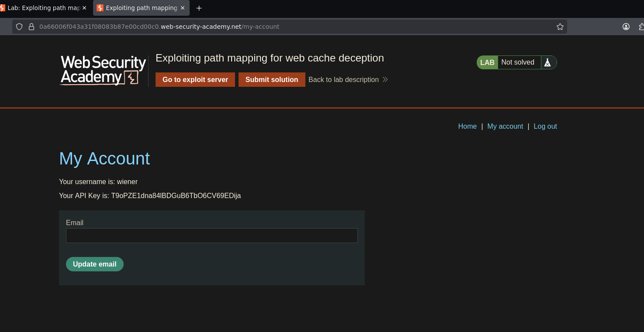This screenshot has width=644, height=332.
Task: Click the shield tracking protection icon
Action: (x=19, y=27)
